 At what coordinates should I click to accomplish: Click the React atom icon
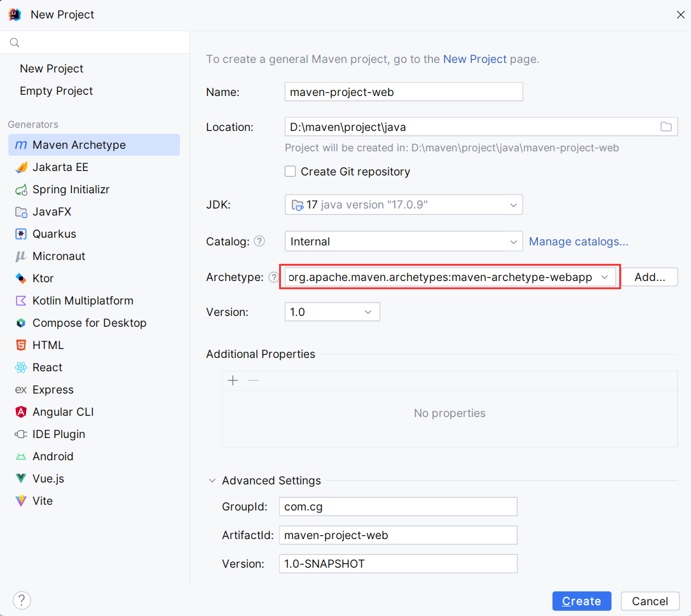(21, 367)
